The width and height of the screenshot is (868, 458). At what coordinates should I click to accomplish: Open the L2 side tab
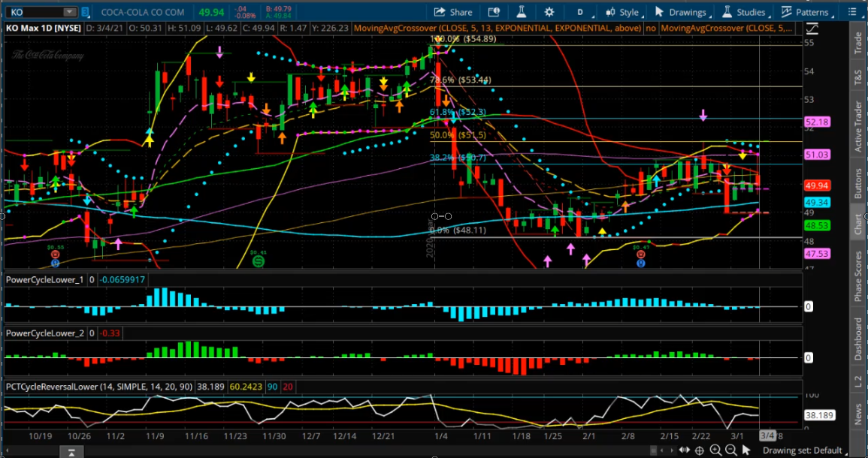(857, 381)
